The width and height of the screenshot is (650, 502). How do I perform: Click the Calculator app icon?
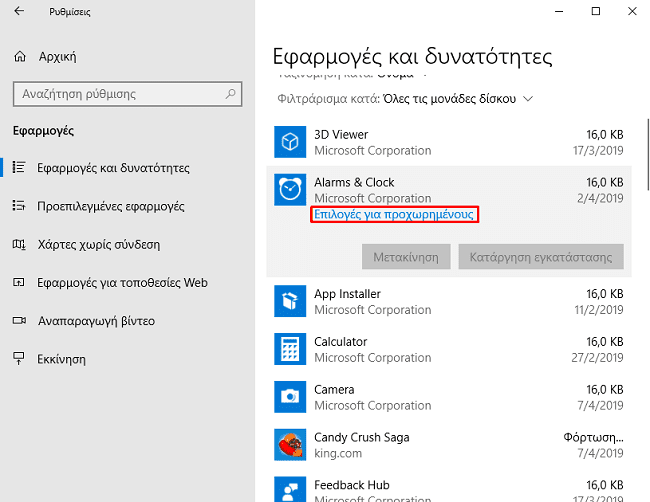coord(290,349)
